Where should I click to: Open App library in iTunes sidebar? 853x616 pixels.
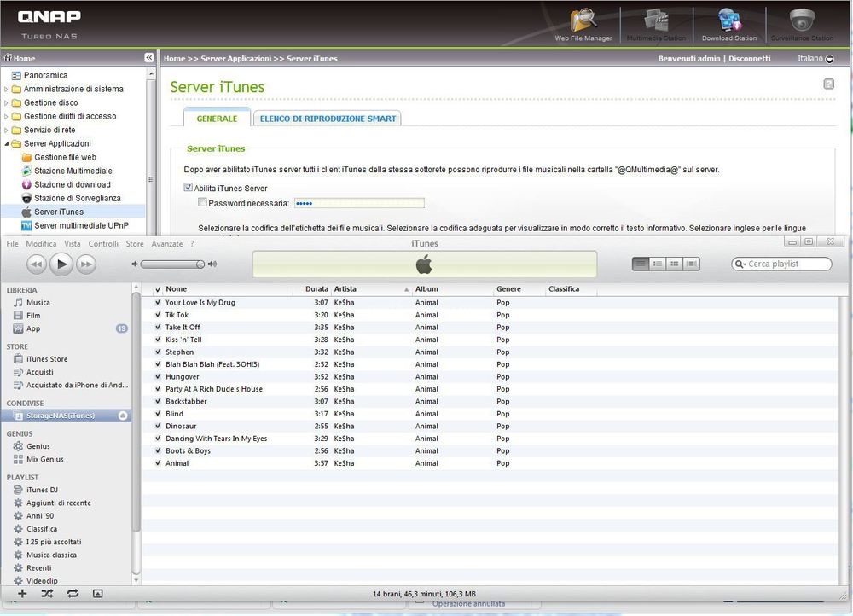[33, 328]
